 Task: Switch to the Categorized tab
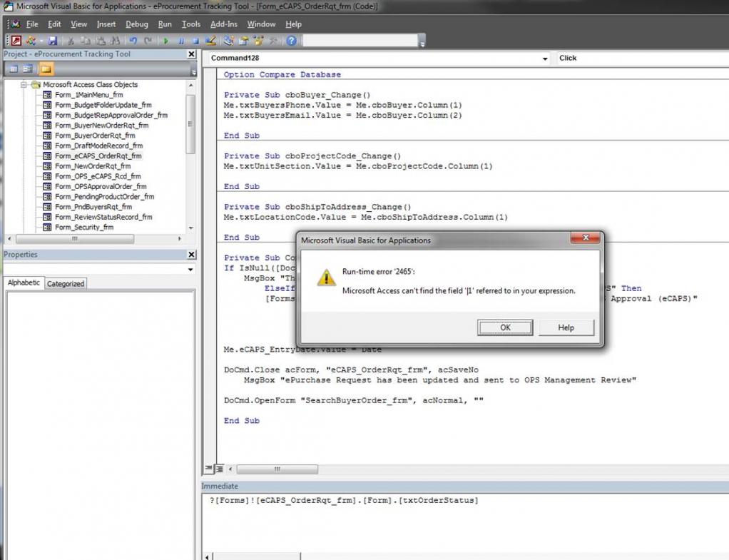pos(66,284)
